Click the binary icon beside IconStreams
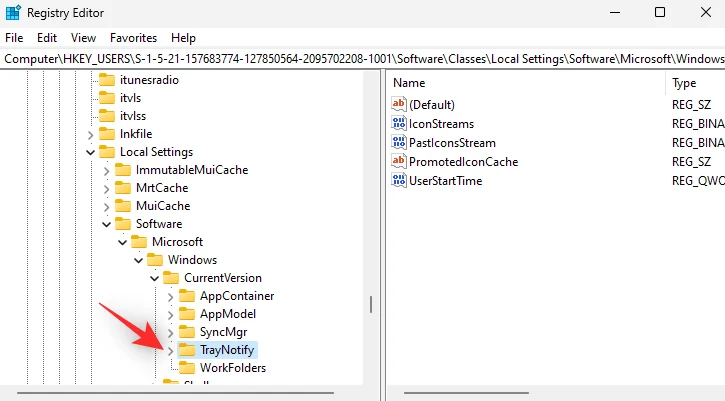This screenshot has width=725, height=401. (400, 123)
